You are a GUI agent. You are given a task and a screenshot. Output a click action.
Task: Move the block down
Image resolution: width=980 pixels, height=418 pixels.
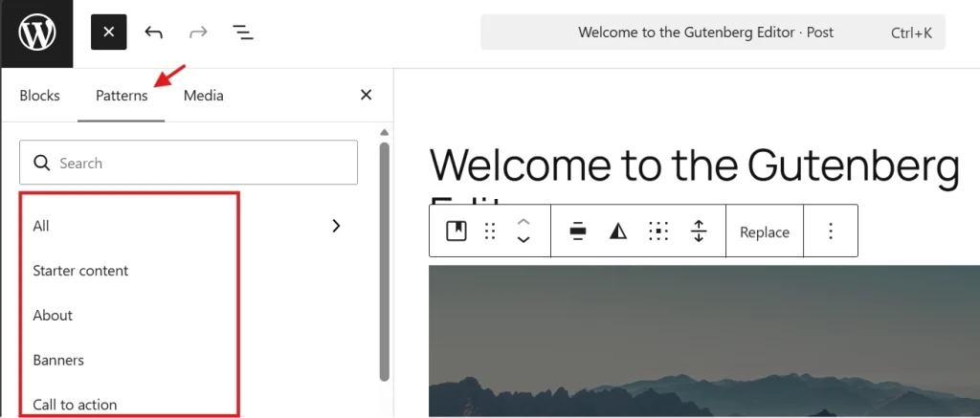[x=523, y=239]
